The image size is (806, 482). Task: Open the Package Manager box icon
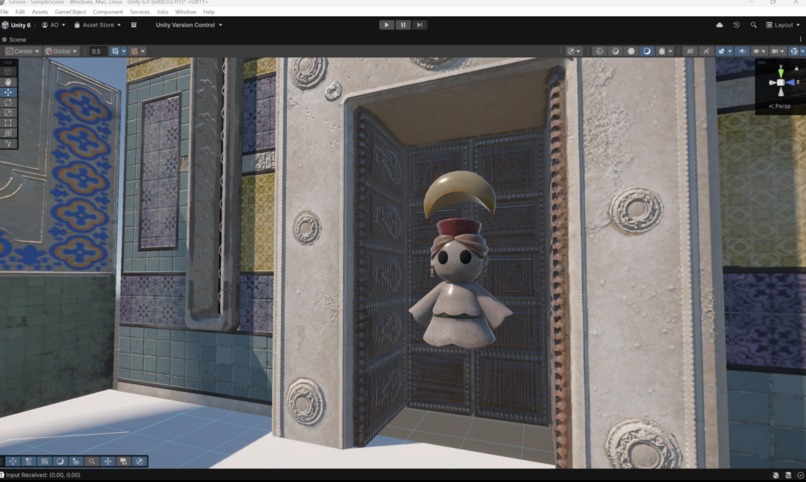point(134,25)
